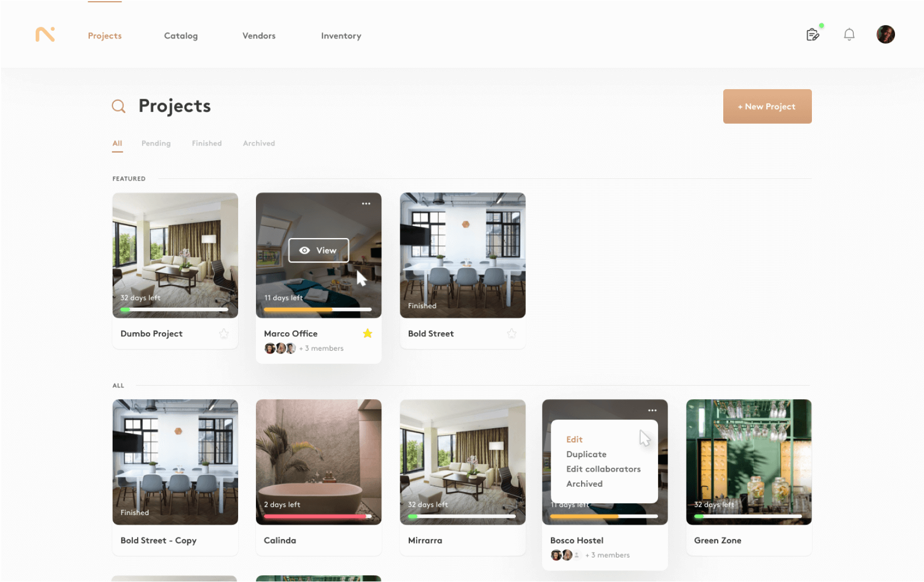This screenshot has width=924, height=582.
Task: Select Edit collaborators in the context menu
Action: point(603,469)
